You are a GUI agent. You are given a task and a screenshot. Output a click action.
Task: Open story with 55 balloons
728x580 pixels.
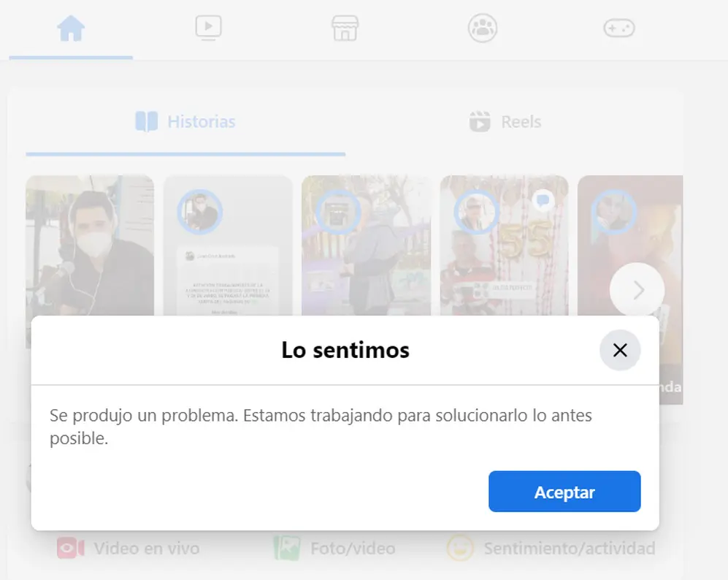[505, 245]
